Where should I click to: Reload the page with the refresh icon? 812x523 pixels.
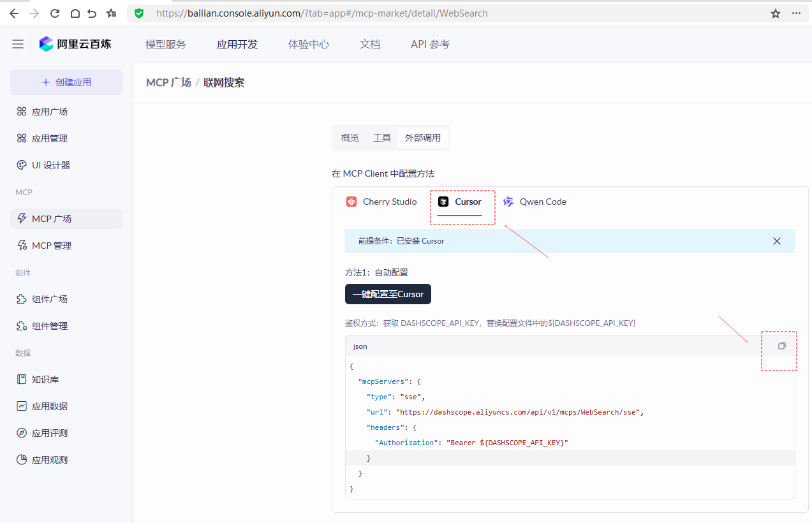[55, 13]
